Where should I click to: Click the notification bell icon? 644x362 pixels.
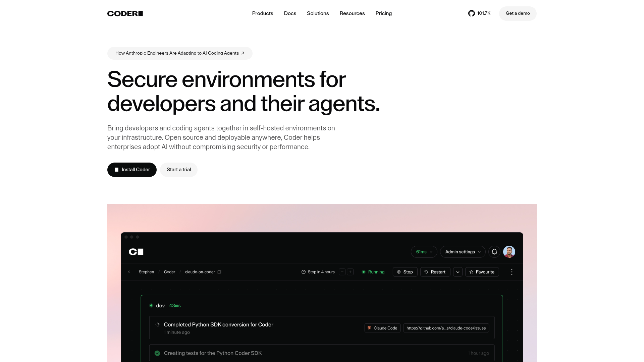494,252
